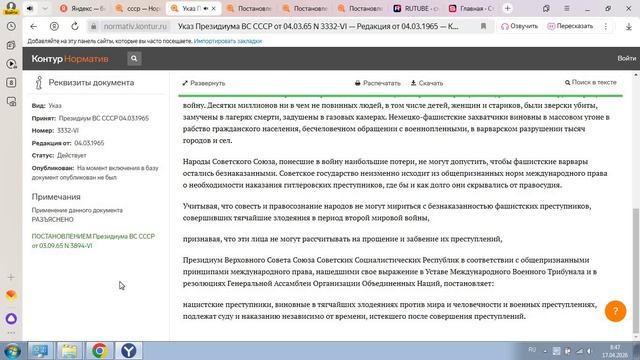Viewport: 640px width, 360px height.
Task: Open the sidebar icon showing number 8
Action: [x=11, y=83]
